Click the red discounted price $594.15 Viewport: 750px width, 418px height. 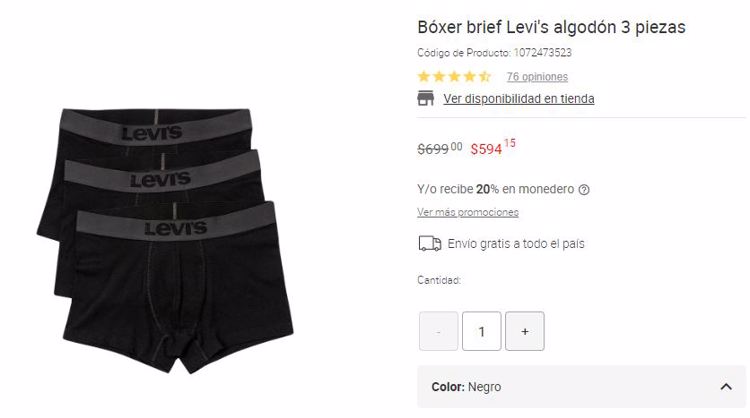(493, 146)
